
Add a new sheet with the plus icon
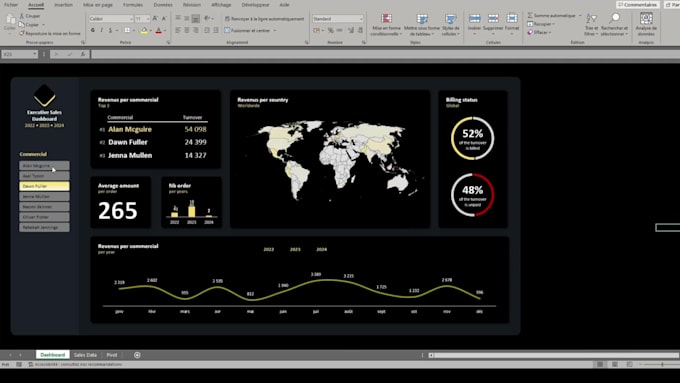pyautogui.click(x=137, y=355)
